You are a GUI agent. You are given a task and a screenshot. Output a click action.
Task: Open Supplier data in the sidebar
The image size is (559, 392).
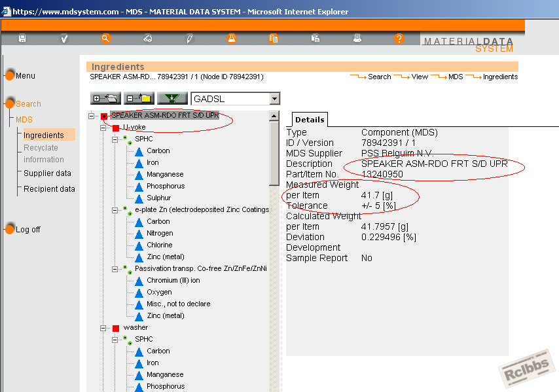pos(47,173)
